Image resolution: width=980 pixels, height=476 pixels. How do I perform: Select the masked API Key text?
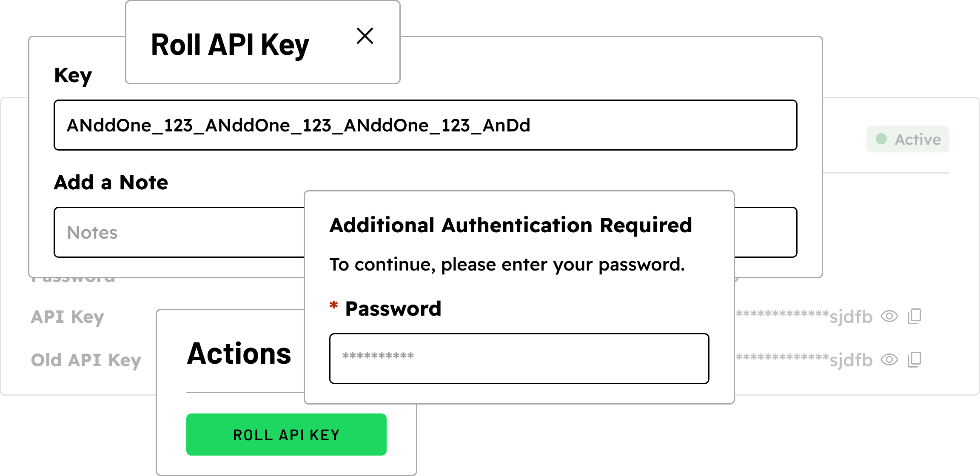(804, 317)
